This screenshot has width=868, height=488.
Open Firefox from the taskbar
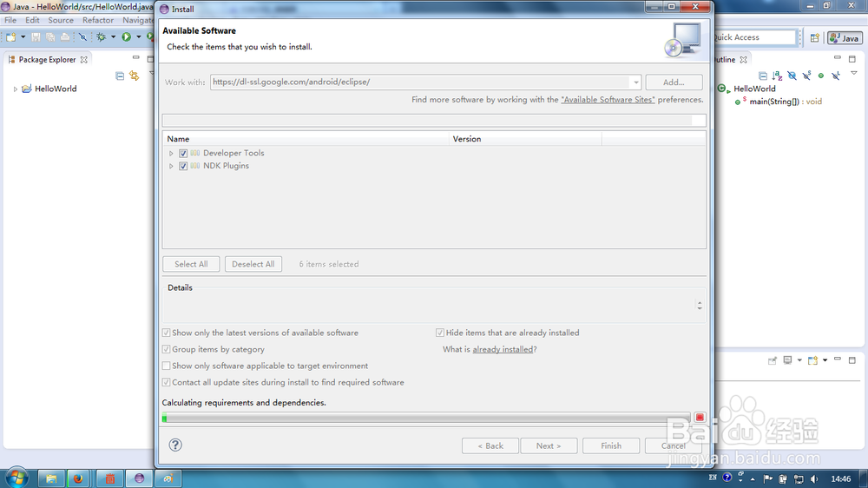pyautogui.click(x=79, y=478)
